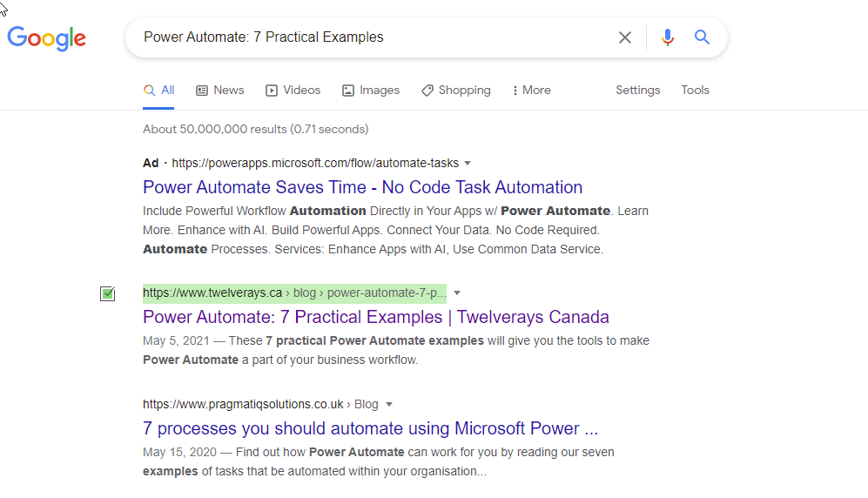
Task: Switch to the Videos tab
Action: tap(293, 91)
